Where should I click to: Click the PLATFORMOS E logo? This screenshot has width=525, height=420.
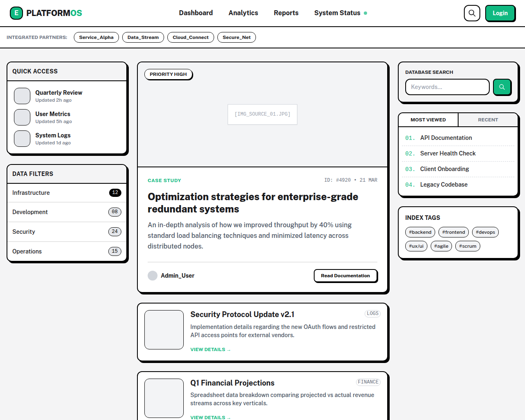point(16,13)
